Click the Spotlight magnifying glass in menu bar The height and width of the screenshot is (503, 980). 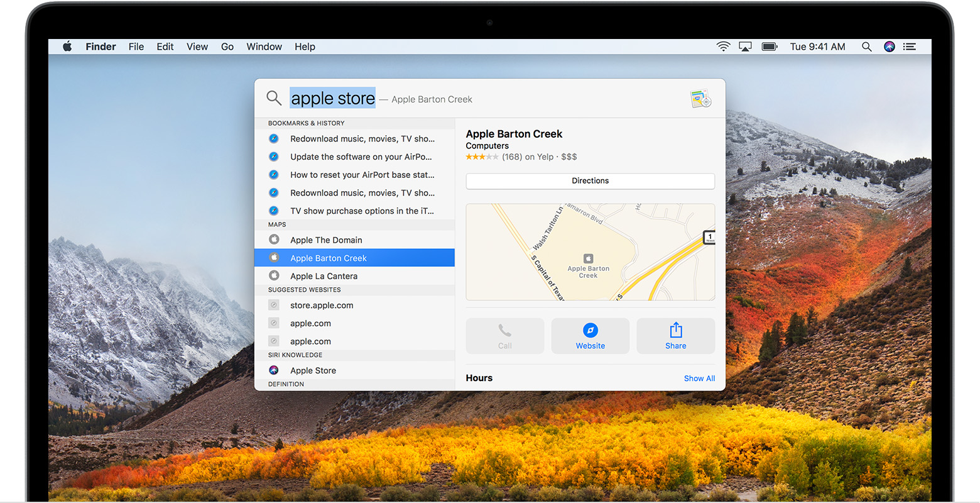pyautogui.click(x=866, y=46)
